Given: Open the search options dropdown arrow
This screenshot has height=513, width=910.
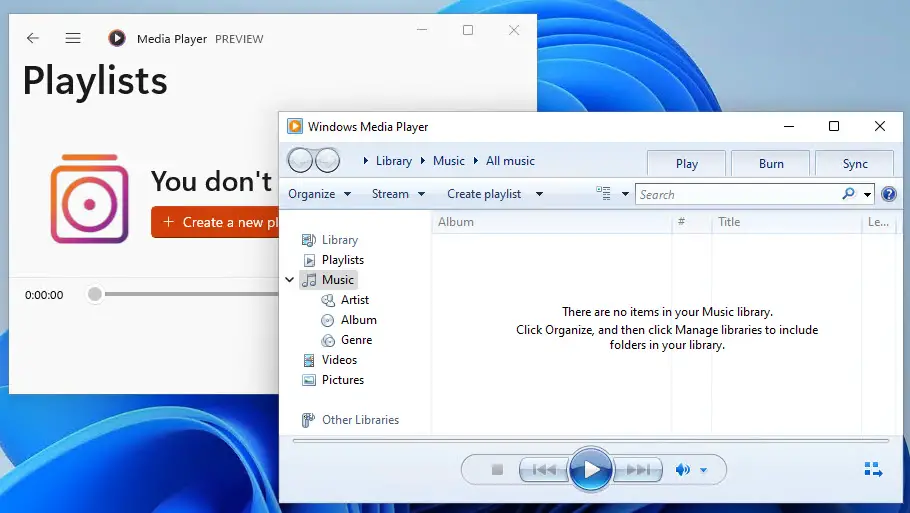Looking at the screenshot, I should pyautogui.click(x=867, y=194).
